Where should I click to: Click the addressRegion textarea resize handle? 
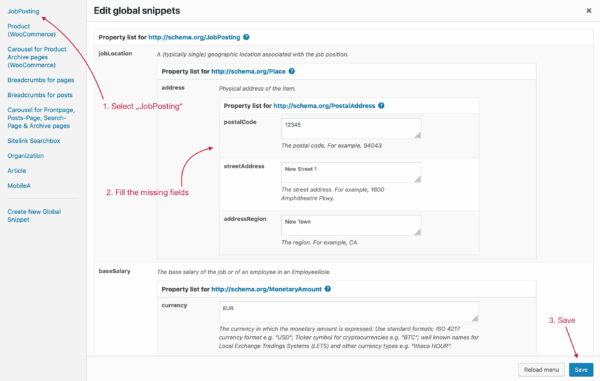point(417,232)
